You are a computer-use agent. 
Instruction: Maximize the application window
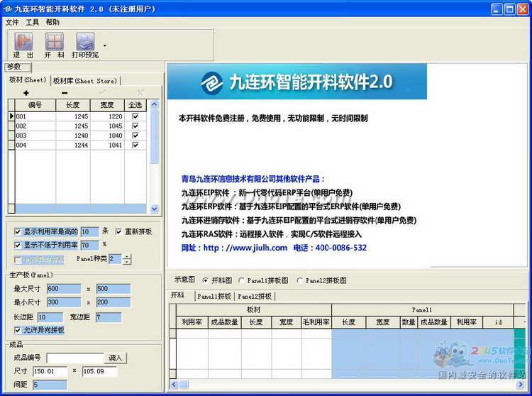509,9
